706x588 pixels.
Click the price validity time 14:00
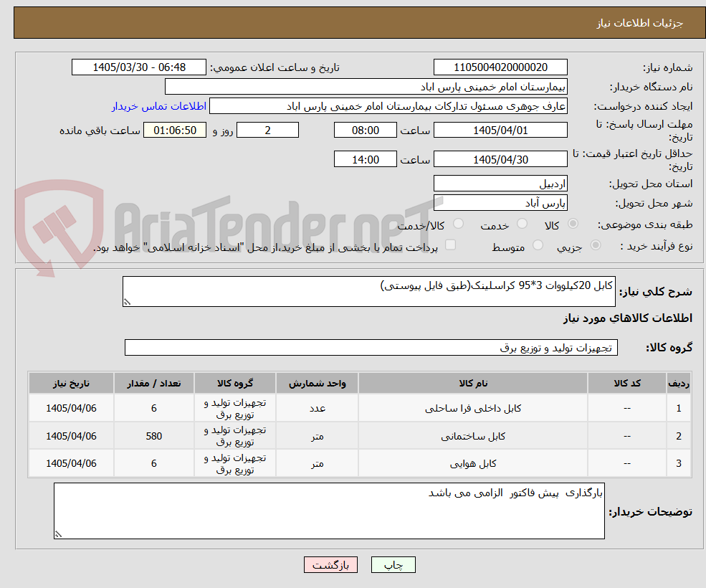(x=365, y=159)
